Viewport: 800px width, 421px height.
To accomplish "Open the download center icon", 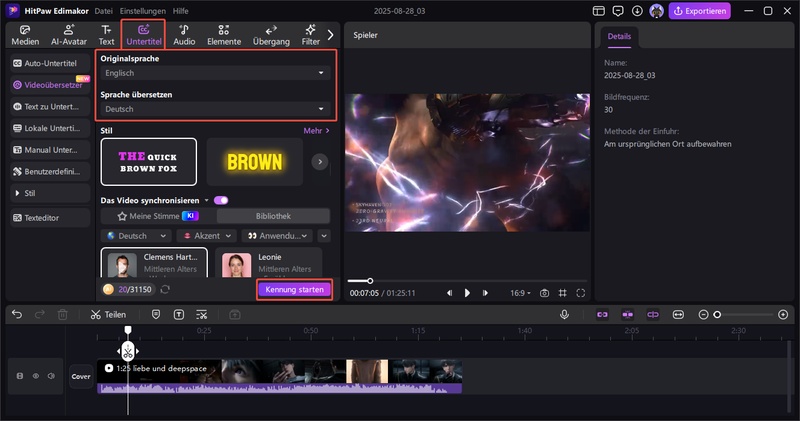I will 637,11.
